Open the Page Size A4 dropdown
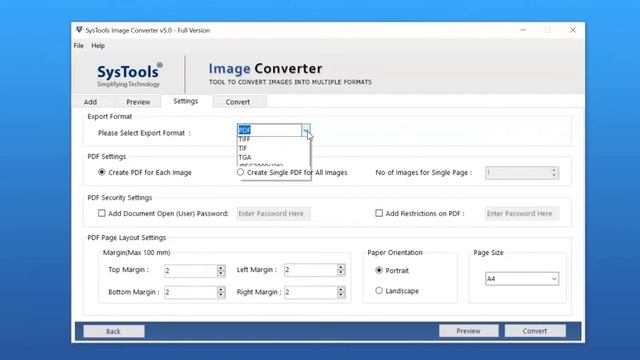Screen dimensions: 640x360 [x=522, y=279]
